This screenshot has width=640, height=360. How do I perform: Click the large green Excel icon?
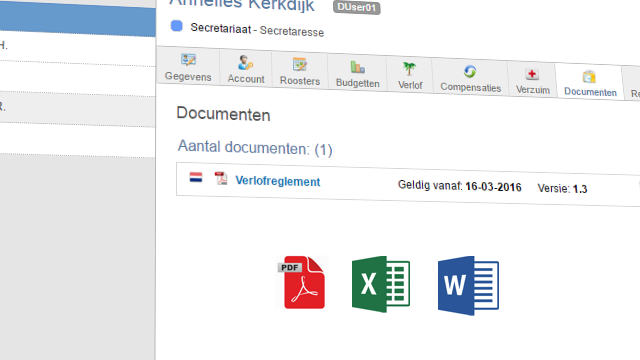381,284
